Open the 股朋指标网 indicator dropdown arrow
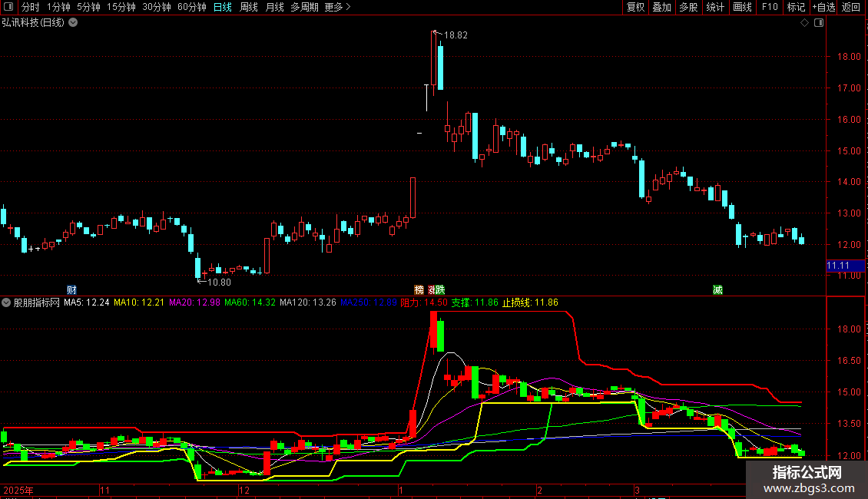Screen dimensions: 868x499 click(x=6, y=302)
